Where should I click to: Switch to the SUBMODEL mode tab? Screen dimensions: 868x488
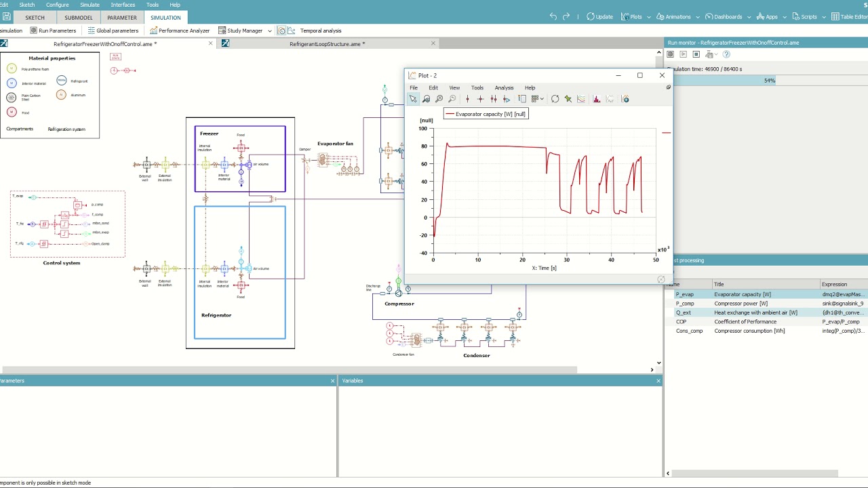click(x=79, y=18)
